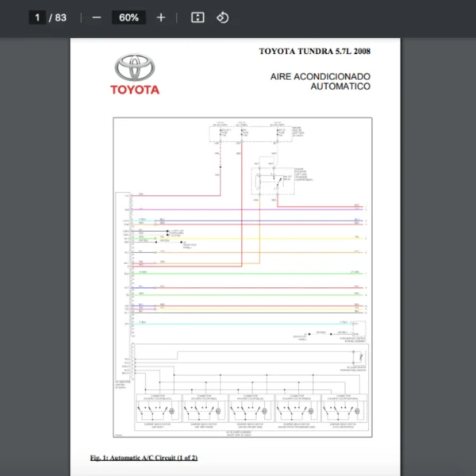Image resolution: width=476 pixels, height=476 pixels.
Task: Select the 60% zoom level field
Action: [129, 17]
